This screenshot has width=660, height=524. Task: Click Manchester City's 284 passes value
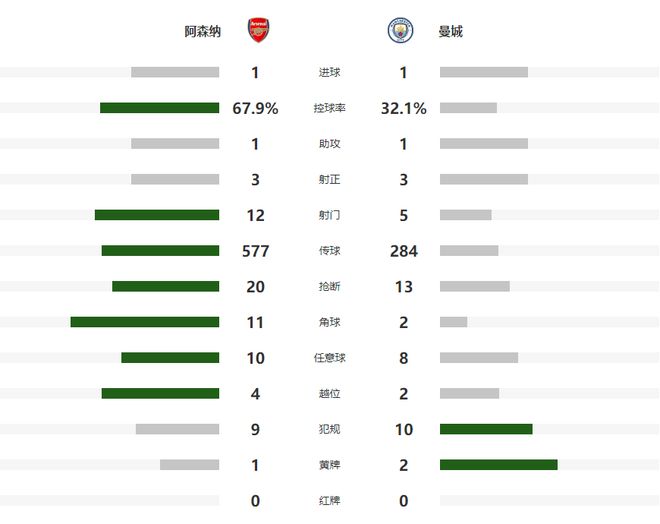tap(404, 251)
